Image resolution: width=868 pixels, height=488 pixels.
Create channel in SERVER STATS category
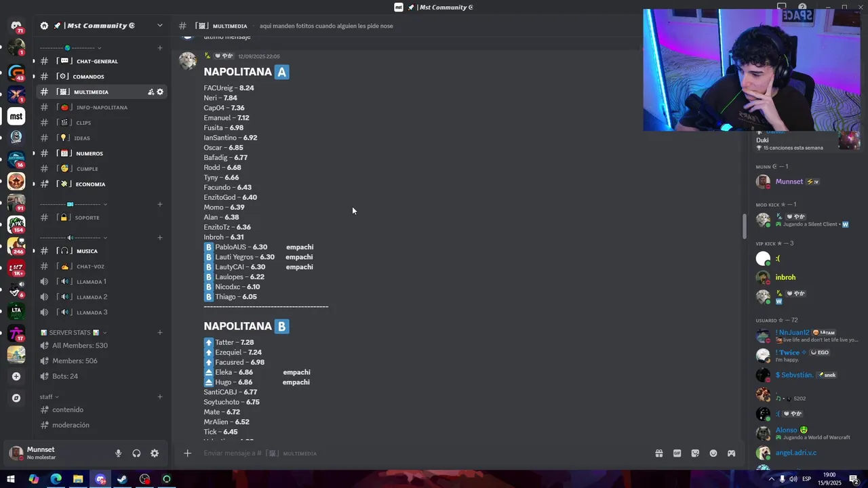[160, 333]
